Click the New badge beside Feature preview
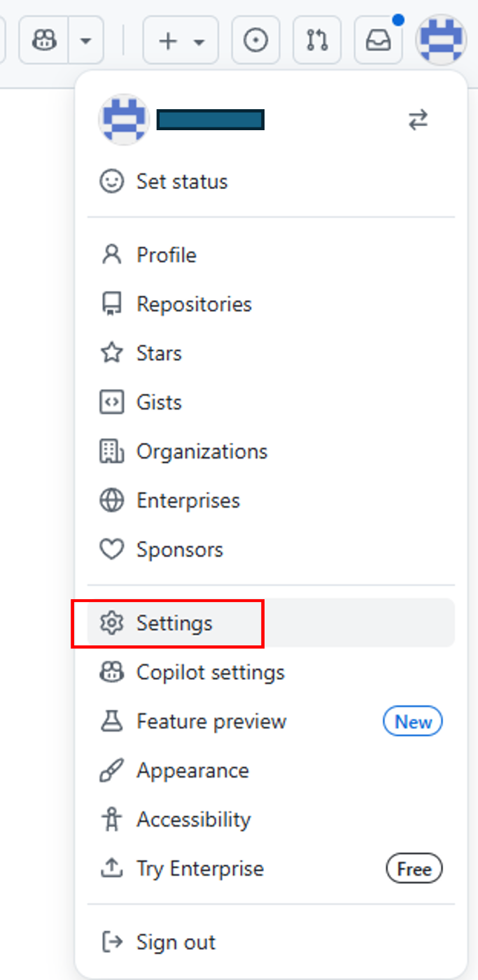 click(413, 722)
